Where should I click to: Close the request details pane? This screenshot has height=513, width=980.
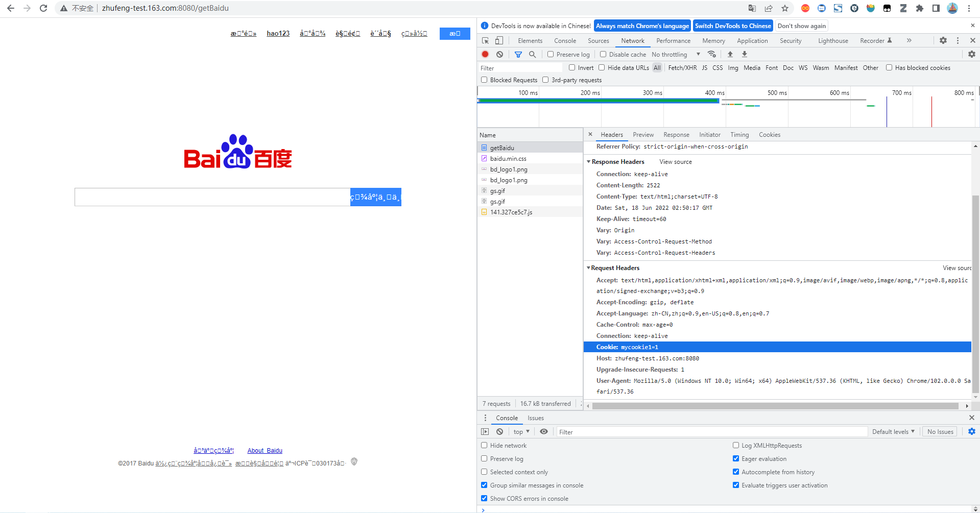coord(590,134)
